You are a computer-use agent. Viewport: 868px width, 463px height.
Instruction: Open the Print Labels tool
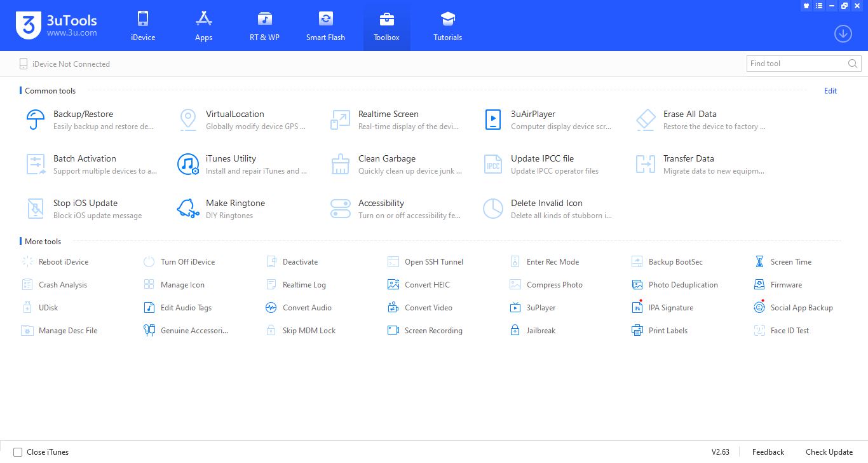(660, 331)
